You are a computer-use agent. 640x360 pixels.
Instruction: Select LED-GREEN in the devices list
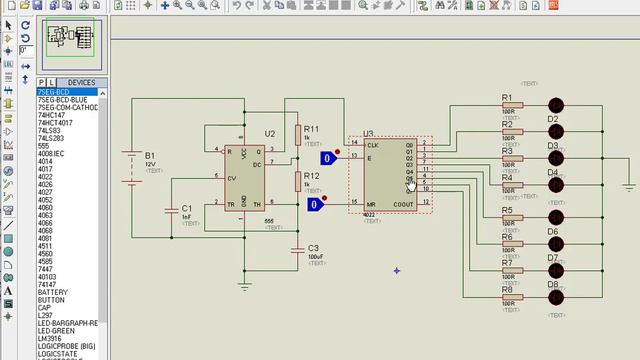pyautogui.click(x=67, y=331)
